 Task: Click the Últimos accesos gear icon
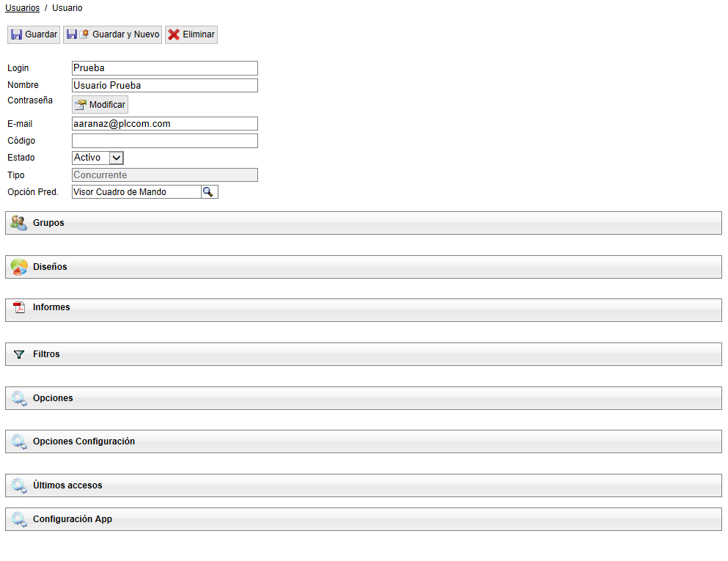19,485
